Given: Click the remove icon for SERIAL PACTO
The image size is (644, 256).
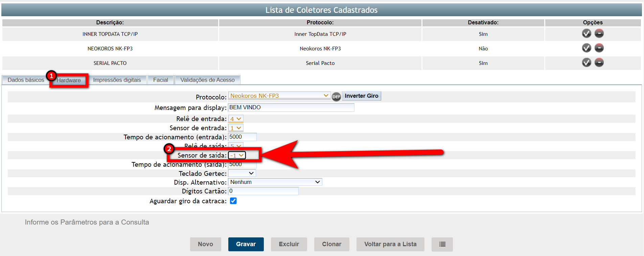Looking at the screenshot, I should point(599,63).
